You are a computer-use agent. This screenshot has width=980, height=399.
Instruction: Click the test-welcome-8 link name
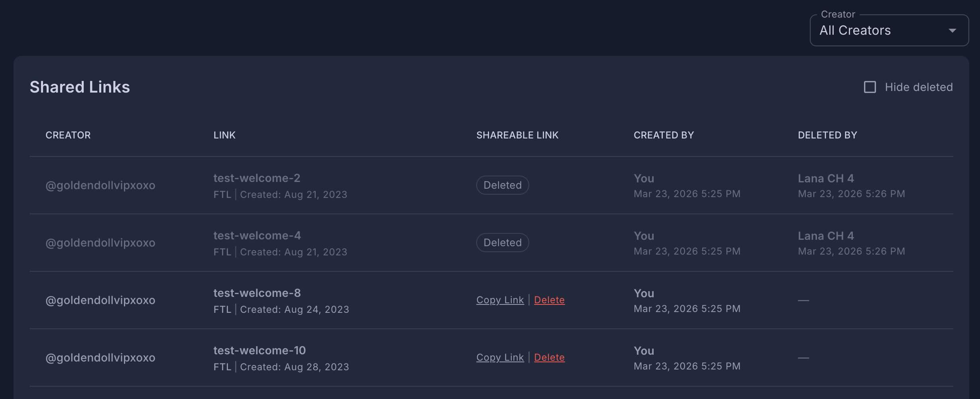[257, 293]
